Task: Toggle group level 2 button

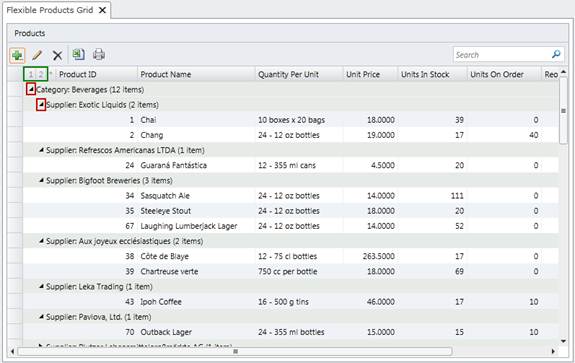Action: click(41, 74)
